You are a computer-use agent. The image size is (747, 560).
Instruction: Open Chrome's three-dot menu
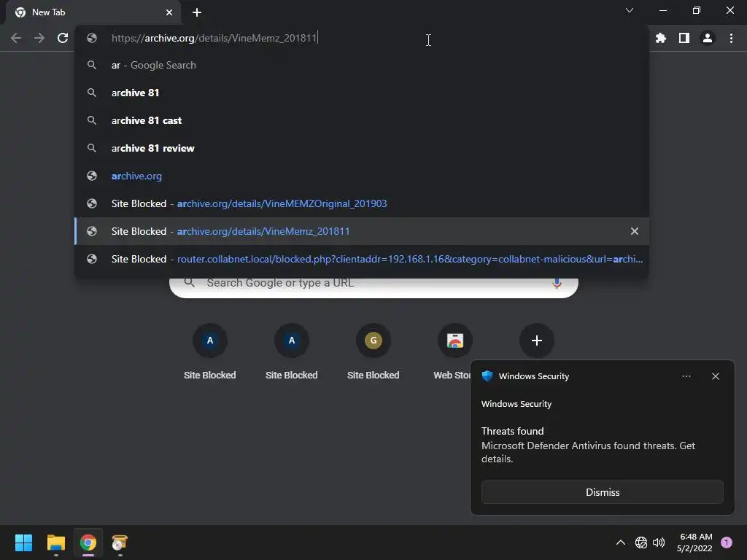click(x=731, y=38)
